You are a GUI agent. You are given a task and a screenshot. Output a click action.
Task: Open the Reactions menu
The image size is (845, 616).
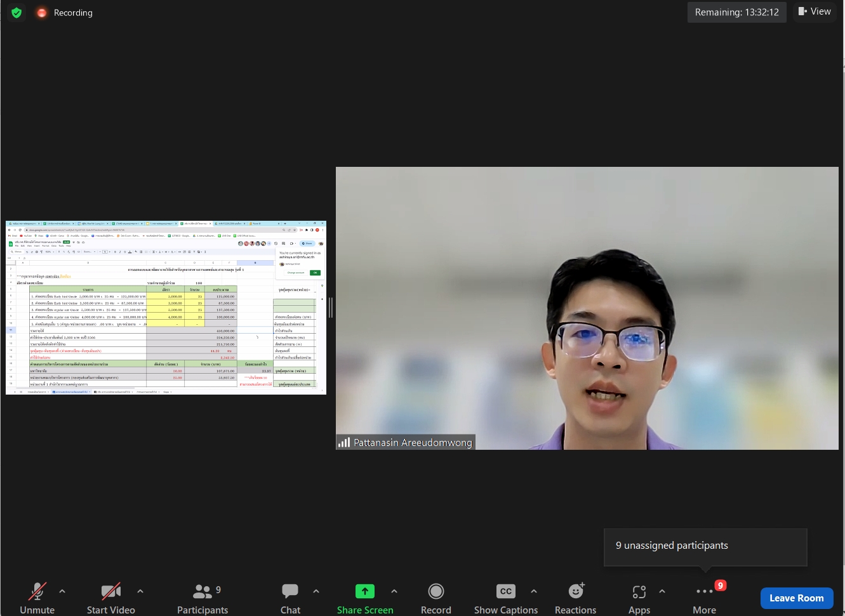pyautogui.click(x=576, y=599)
